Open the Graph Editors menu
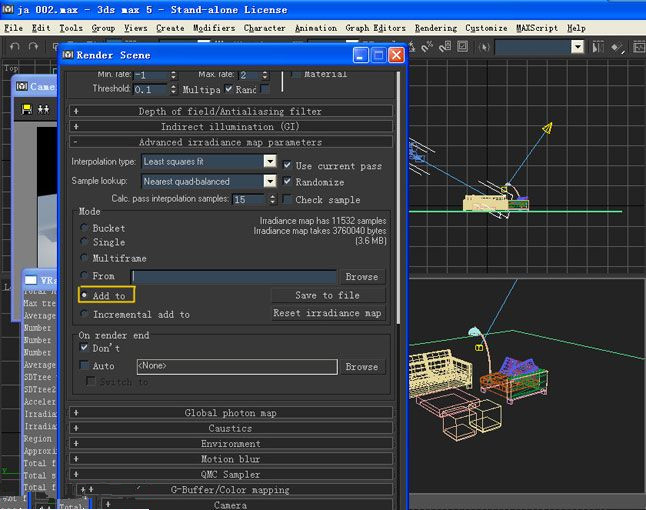The width and height of the screenshot is (646, 510). [x=375, y=28]
